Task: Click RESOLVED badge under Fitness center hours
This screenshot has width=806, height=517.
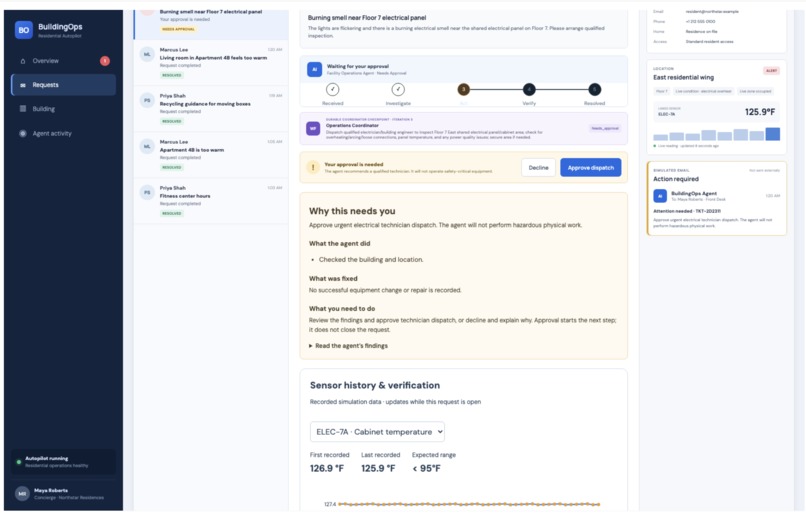Action: click(x=172, y=213)
